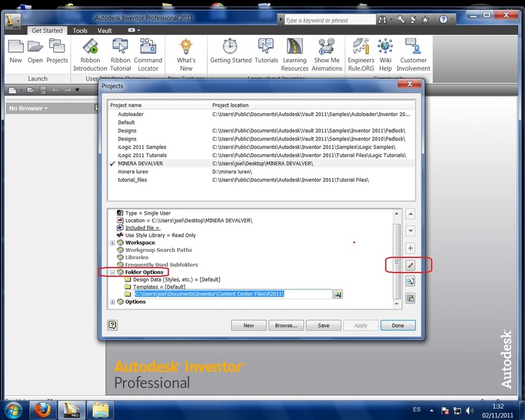Click the add new path plus button
The image size is (525, 420).
point(411,248)
